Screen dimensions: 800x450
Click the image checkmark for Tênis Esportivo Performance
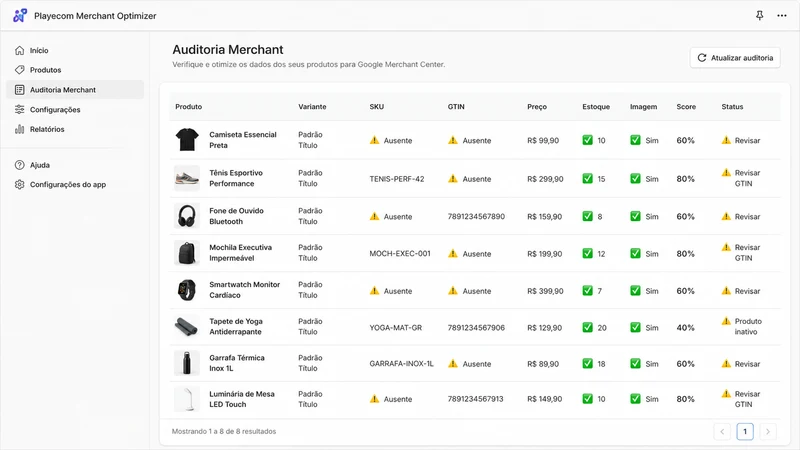tap(635, 179)
